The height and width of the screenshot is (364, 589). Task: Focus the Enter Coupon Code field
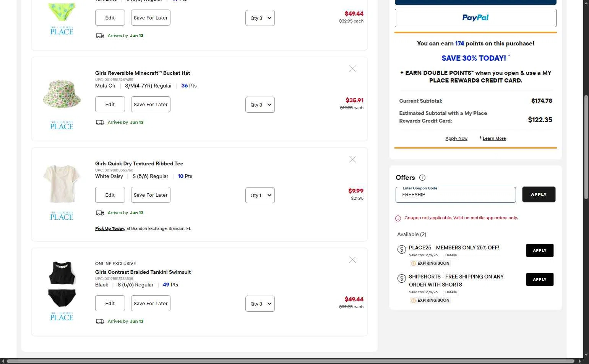(x=456, y=195)
